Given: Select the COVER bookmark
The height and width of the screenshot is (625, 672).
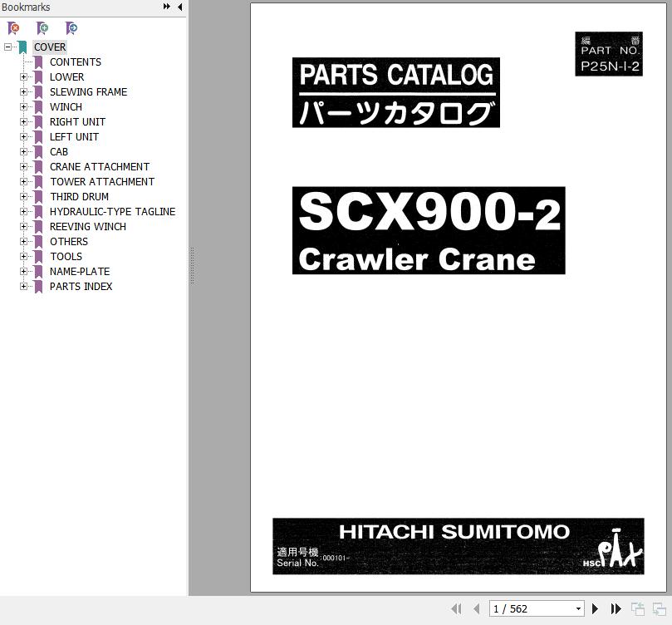Looking at the screenshot, I should point(50,47).
